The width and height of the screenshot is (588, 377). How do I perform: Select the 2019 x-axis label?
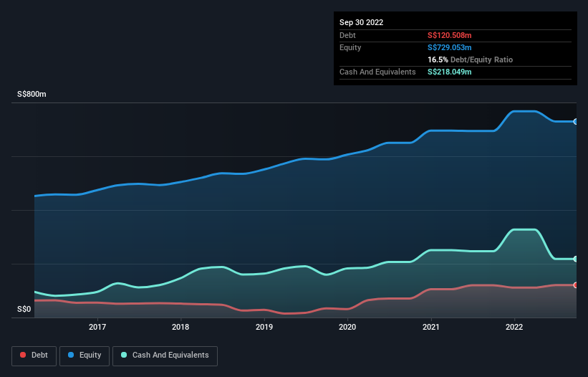[x=264, y=328]
